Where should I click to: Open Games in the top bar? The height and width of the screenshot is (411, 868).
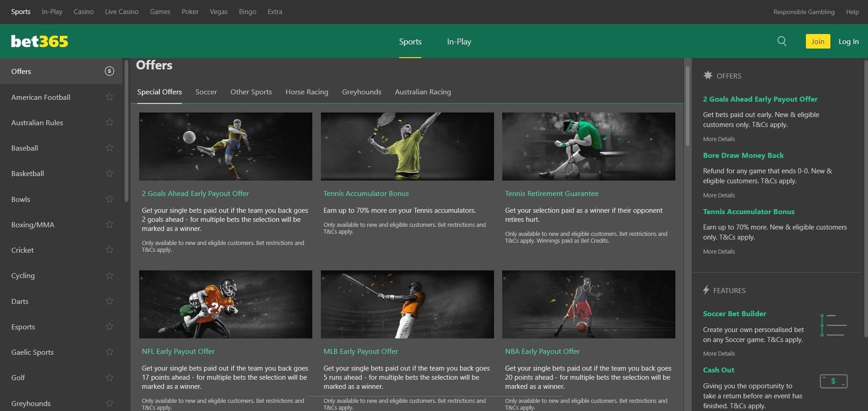[160, 12]
